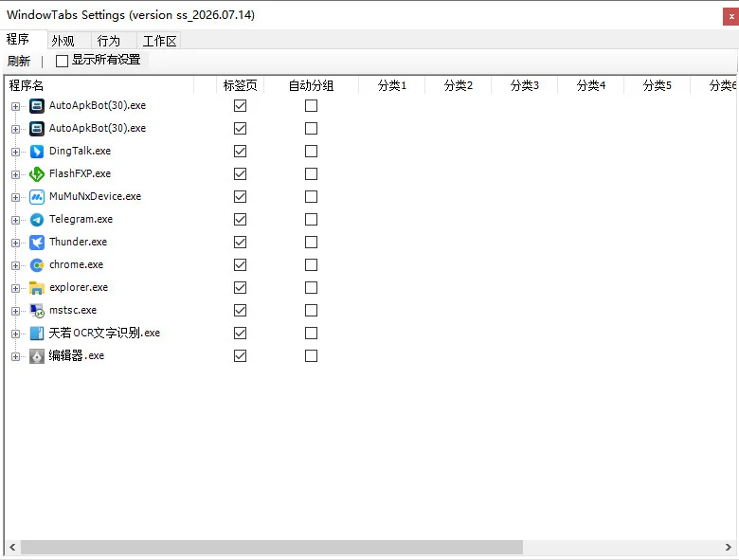Click the scrollbar left arrow

click(12, 548)
